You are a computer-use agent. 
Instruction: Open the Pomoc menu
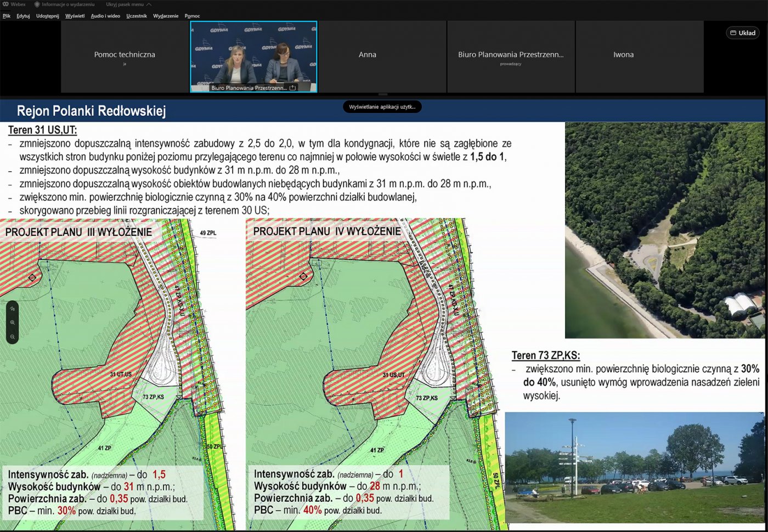click(x=192, y=16)
